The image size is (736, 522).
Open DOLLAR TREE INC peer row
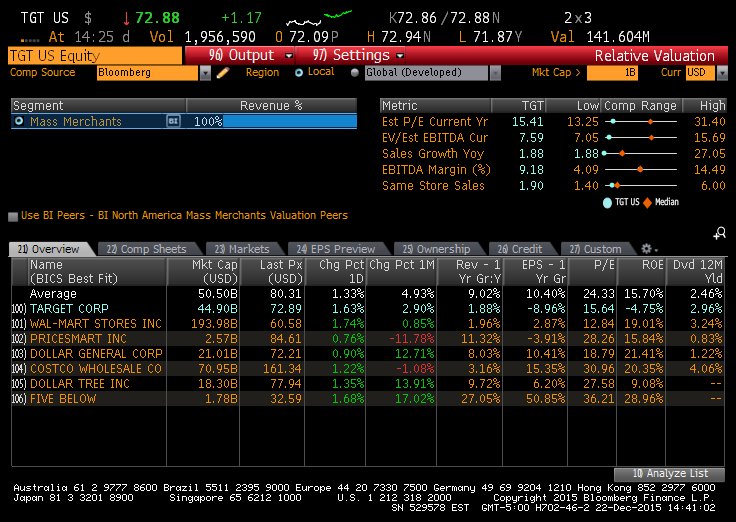tap(80, 384)
